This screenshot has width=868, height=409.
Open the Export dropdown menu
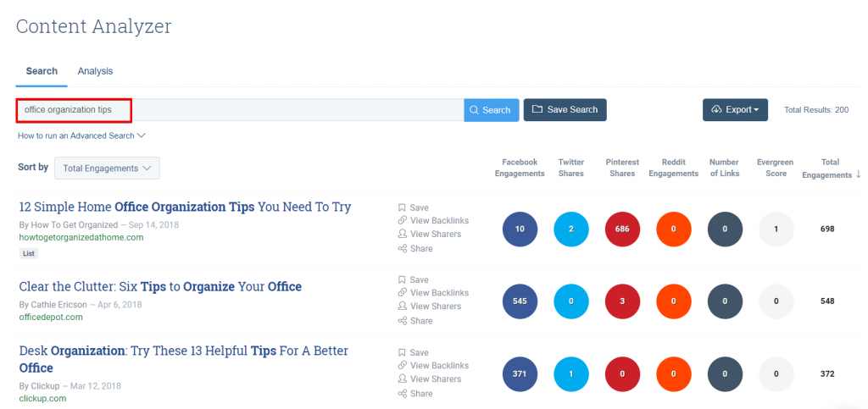pyautogui.click(x=735, y=110)
